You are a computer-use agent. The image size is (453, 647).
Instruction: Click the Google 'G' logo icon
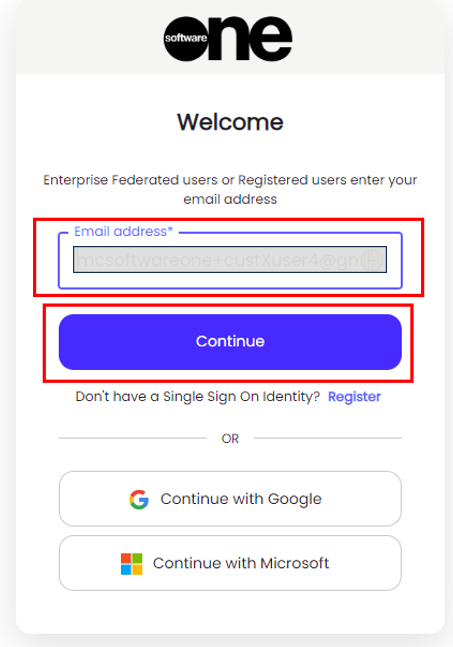pos(139,499)
